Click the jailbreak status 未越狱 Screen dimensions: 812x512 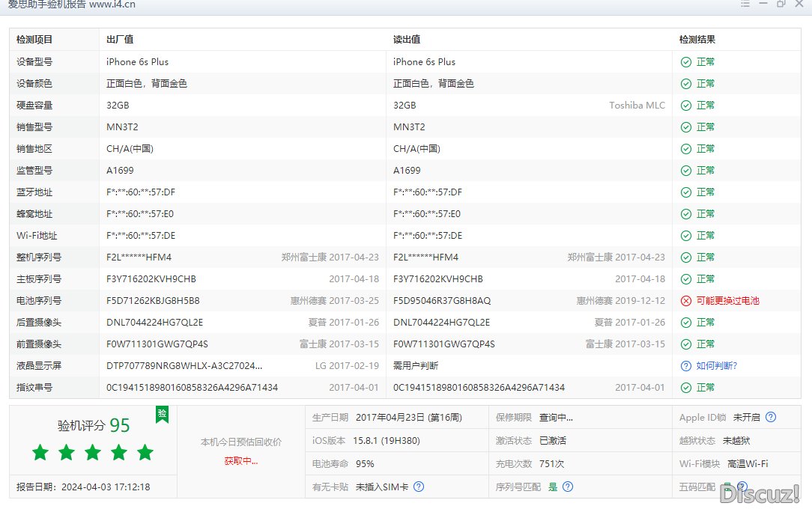point(736,441)
